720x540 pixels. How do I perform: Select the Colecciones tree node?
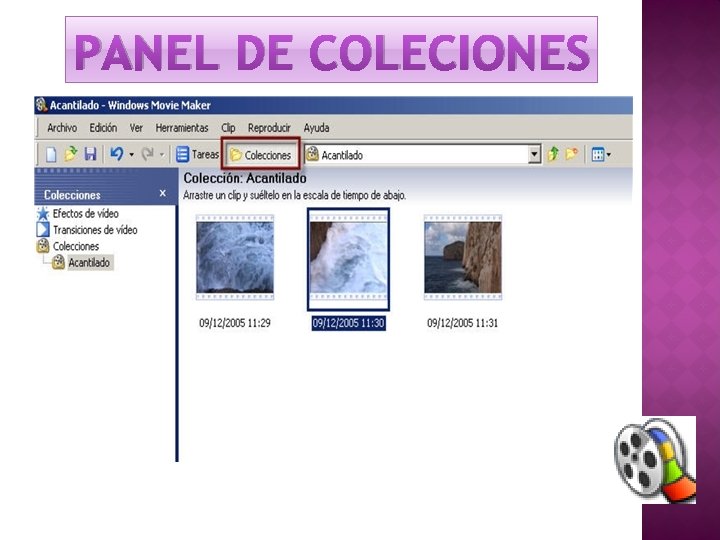tap(76, 247)
